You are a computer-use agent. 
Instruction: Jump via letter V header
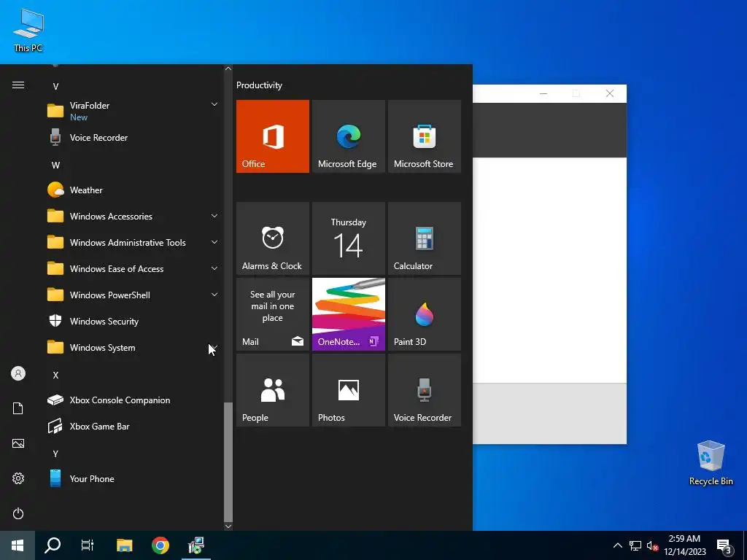coord(55,86)
